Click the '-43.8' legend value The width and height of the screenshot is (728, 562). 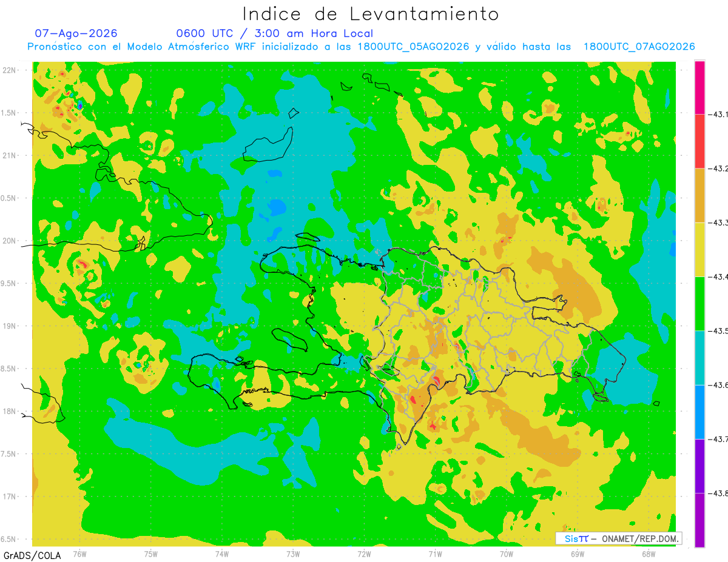(718, 493)
